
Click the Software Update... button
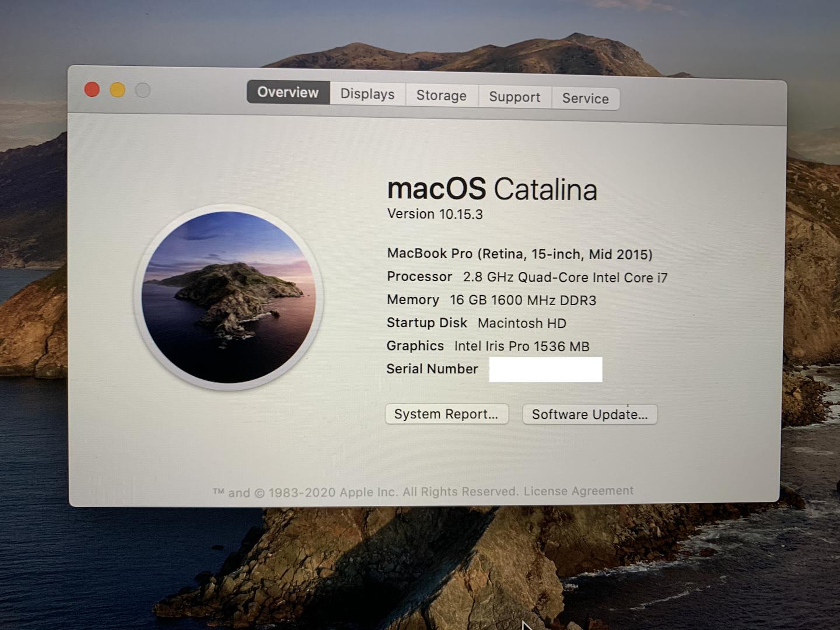(x=590, y=414)
